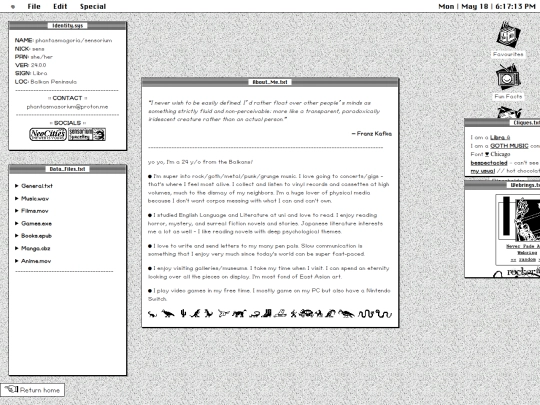Click the date and time in menu bar

coord(487,7)
